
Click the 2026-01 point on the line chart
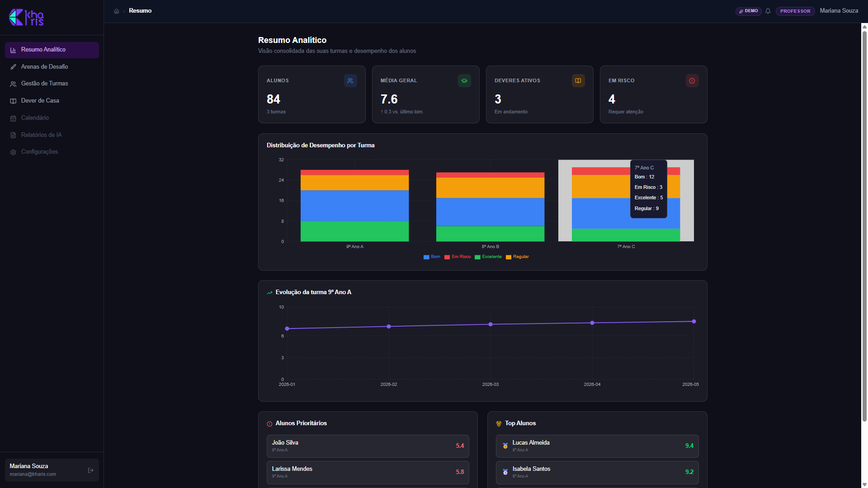click(x=287, y=329)
